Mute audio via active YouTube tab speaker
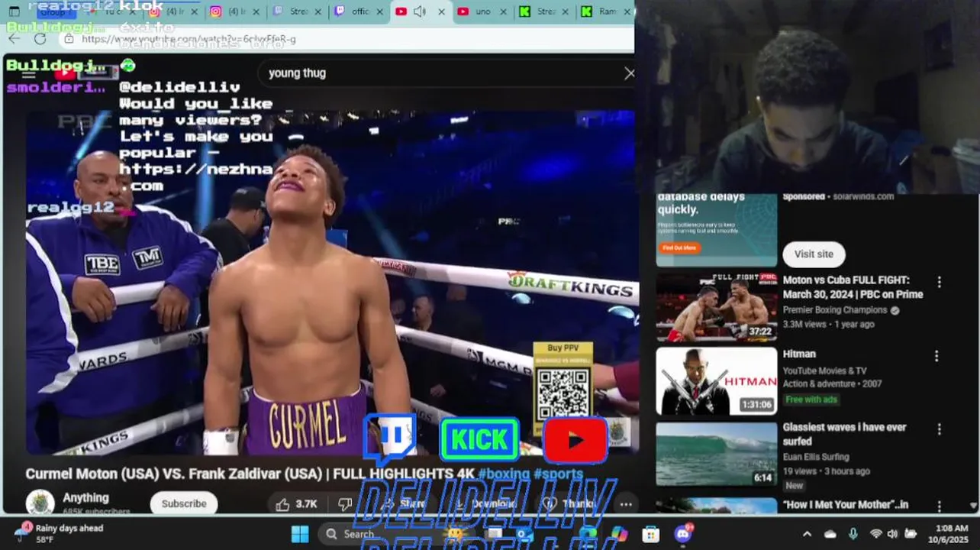The width and height of the screenshot is (980, 550). 420,11
